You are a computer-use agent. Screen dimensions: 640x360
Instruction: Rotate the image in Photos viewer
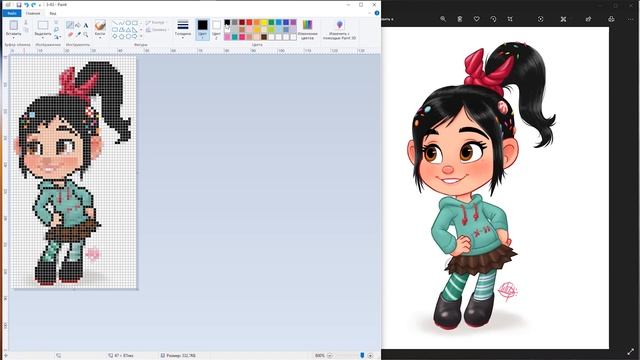(x=493, y=19)
